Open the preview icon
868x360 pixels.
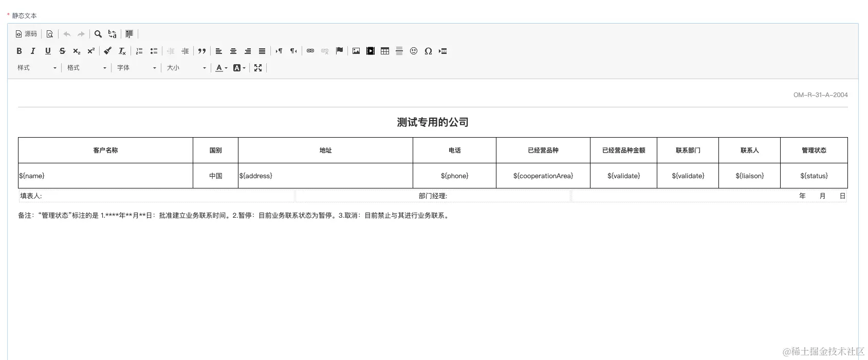pos(50,34)
